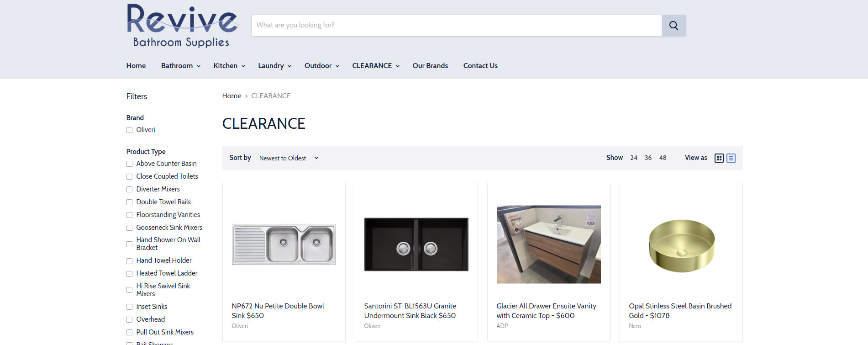The image size is (868, 345).
Task: Click the Home breadcrumb link
Action: tap(231, 96)
